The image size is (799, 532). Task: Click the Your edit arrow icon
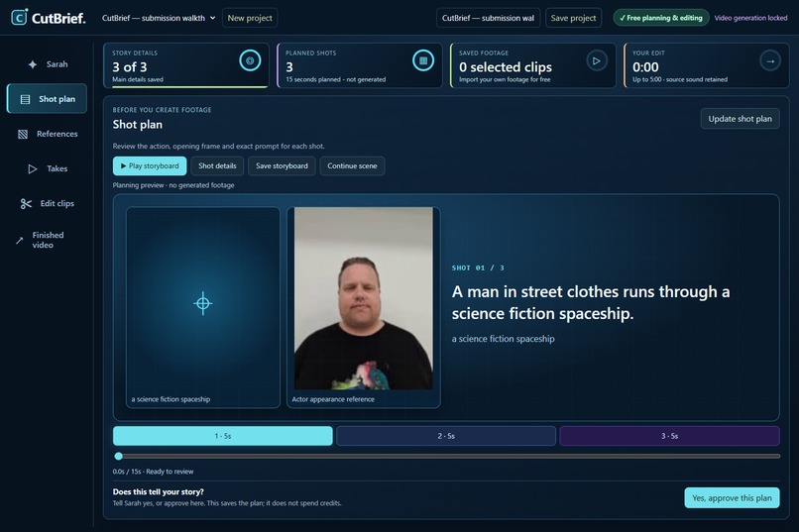[770, 60]
